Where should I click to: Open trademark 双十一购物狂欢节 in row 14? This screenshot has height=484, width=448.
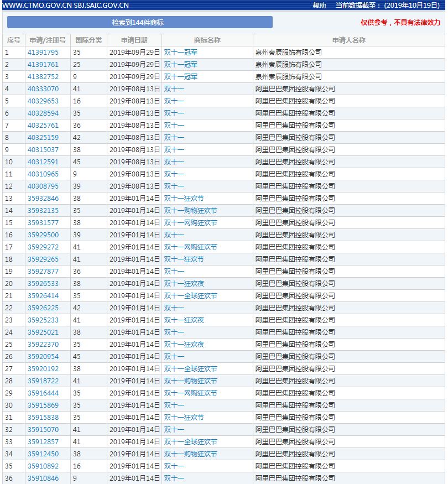click(190, 211)
